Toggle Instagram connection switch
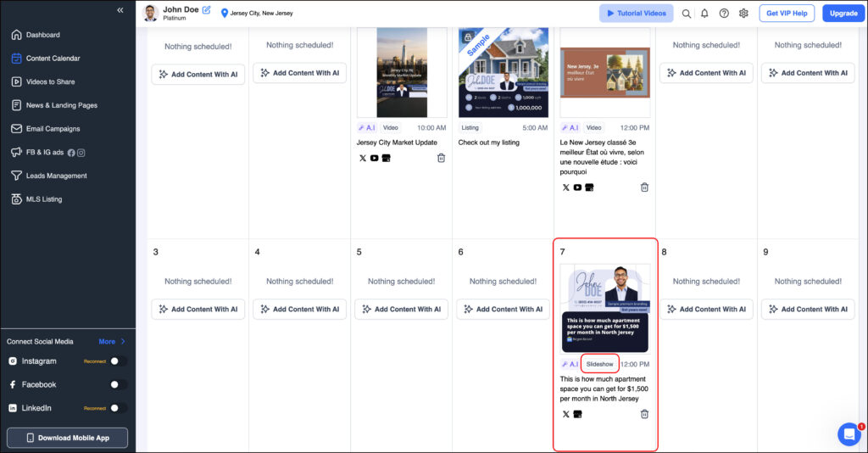The width and height of the screenshot is (868, 453). (x=119, y=361)
